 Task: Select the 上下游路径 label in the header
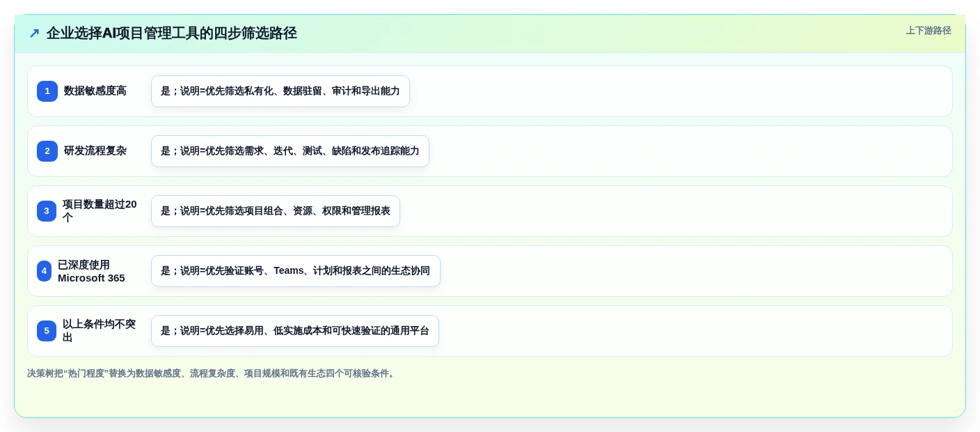click(928, 31)
